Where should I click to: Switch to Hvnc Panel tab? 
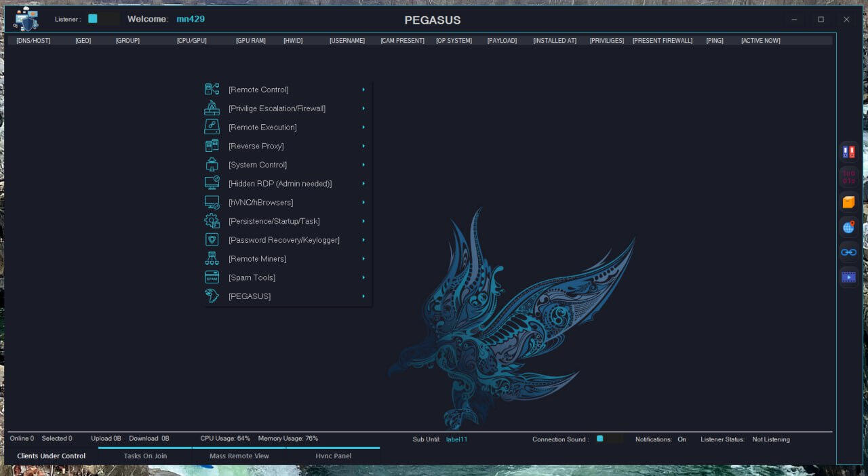[x=333, y=456]
